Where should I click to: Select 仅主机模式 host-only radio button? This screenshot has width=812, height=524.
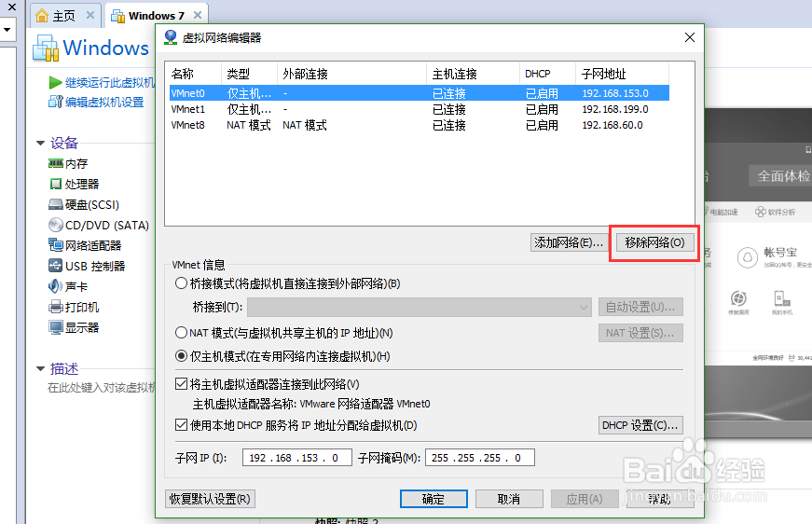coord(181,356)
